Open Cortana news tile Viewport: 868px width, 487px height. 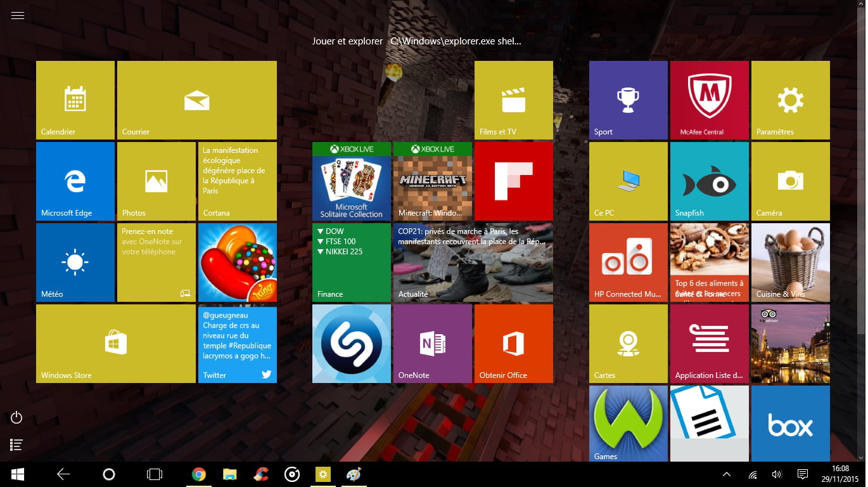[x=238, y=181]
